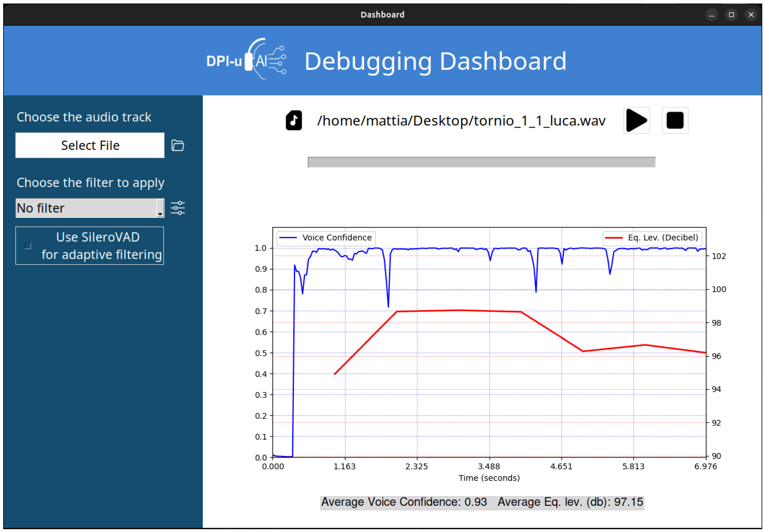The image size is (764, 532).
Task: Maximize the Dashboard window
Action: 731,15
